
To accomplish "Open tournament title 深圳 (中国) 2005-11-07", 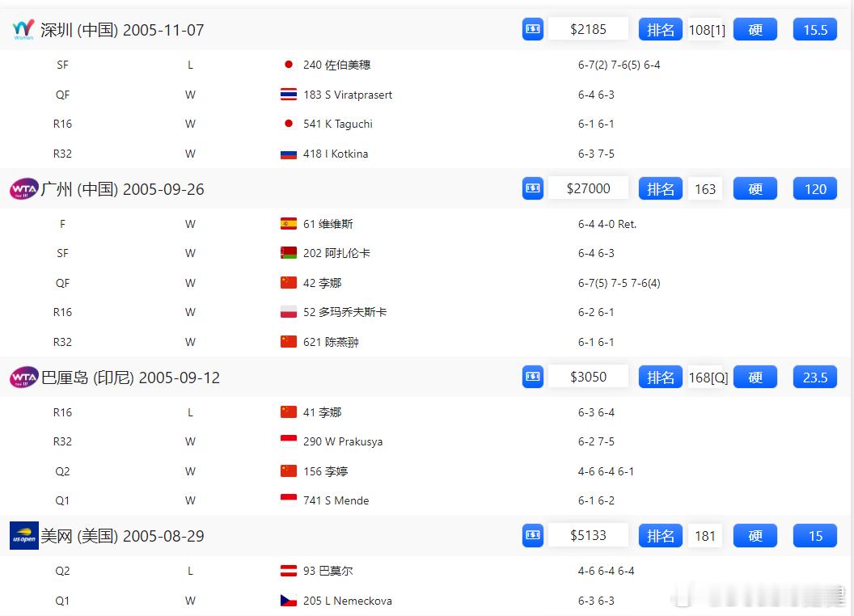I will (122, 30).
